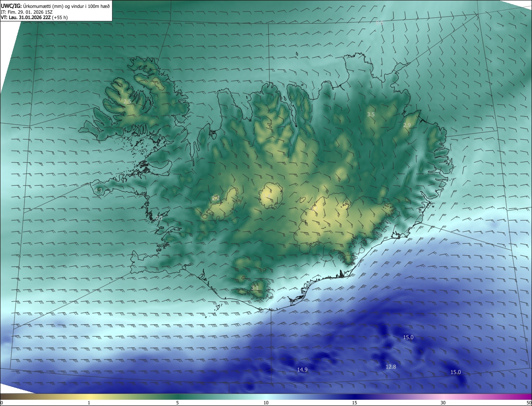Viewport: 532px width, 406px height.
Task: Click the 1 tick on the color scale
Action: pyautogui.click(x=89, y=403)
